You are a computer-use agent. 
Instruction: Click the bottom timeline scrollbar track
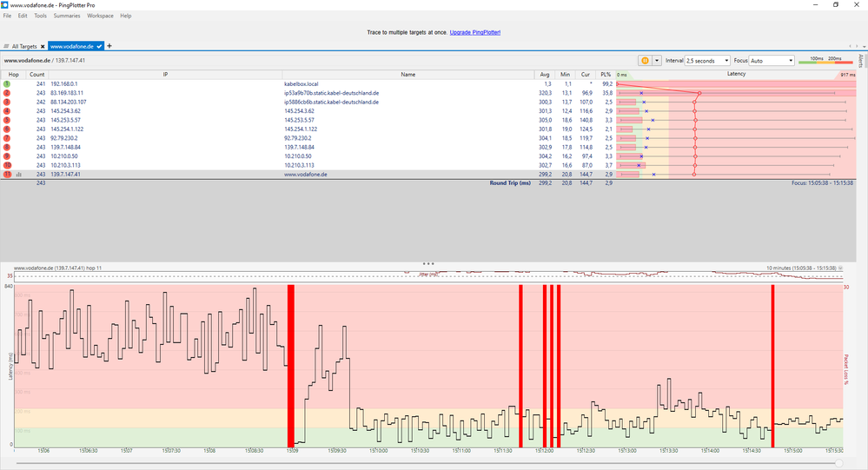coord(427,463)
